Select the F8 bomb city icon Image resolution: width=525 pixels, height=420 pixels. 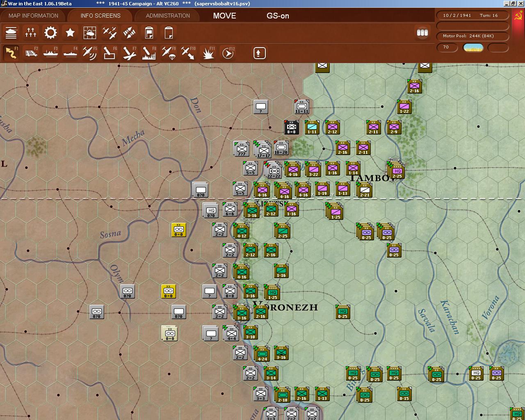click(x=149, y=53)
